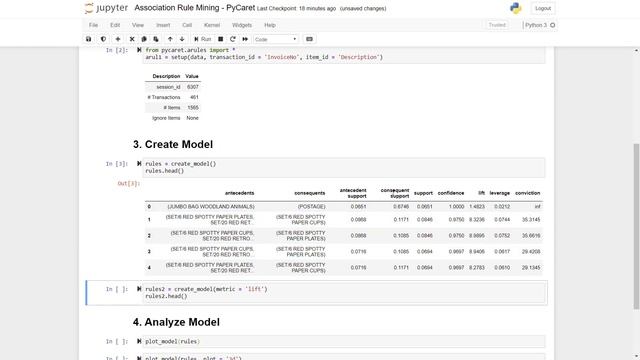Click the Trusted notebook indicator
The image size is (640, 360).
point(497,25)
